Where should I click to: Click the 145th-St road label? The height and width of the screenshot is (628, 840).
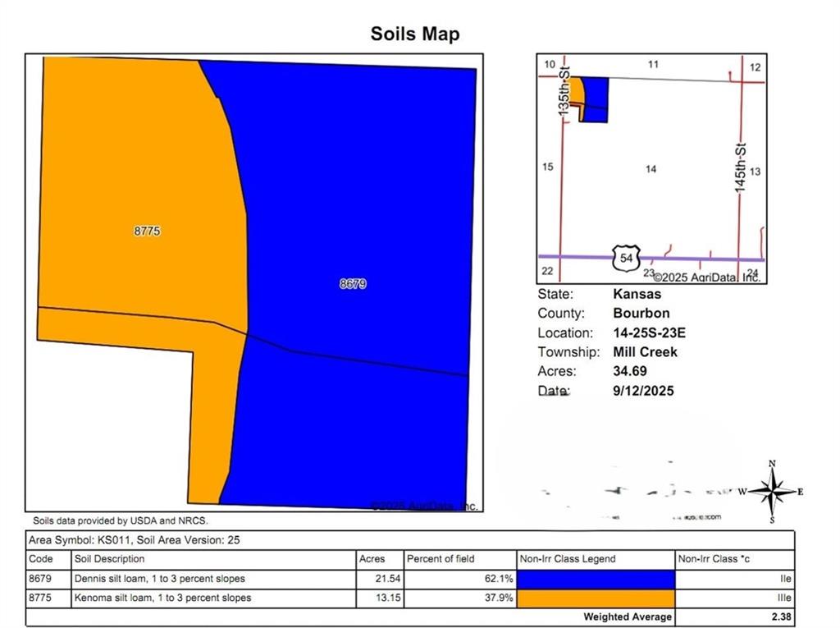tap(740, 168)
